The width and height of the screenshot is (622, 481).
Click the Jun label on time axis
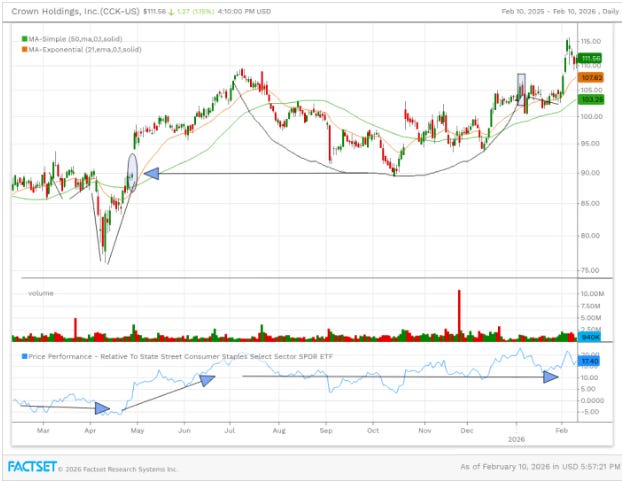coord(184,431)
